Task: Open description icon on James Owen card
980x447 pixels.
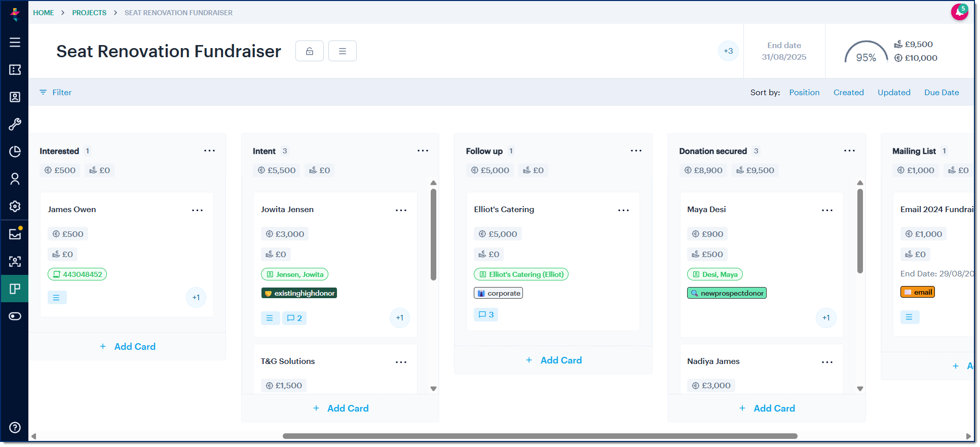Action: point(57,298)
